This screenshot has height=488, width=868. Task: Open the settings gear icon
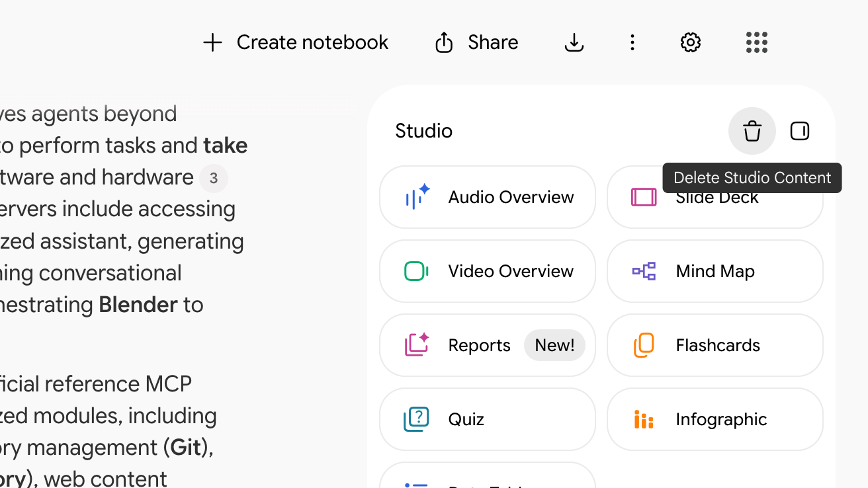pos(691,42)
